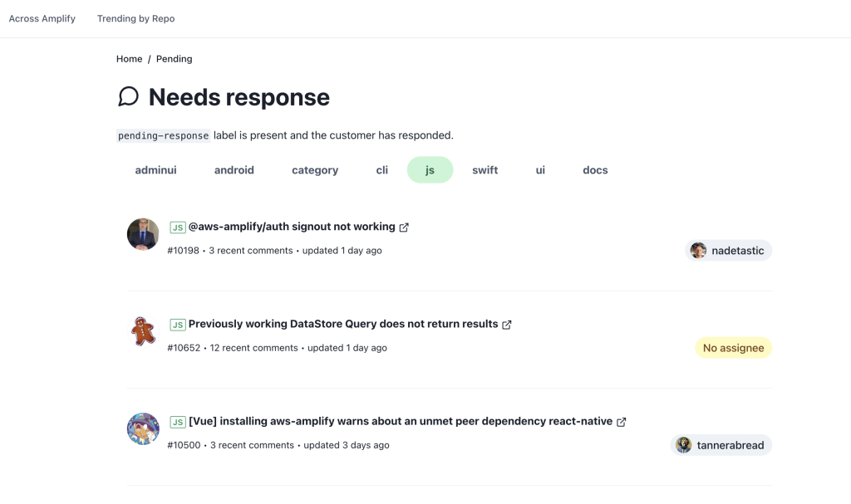Enable the android repo filter
The image size is (851, 504).
(x=234, y=169)
